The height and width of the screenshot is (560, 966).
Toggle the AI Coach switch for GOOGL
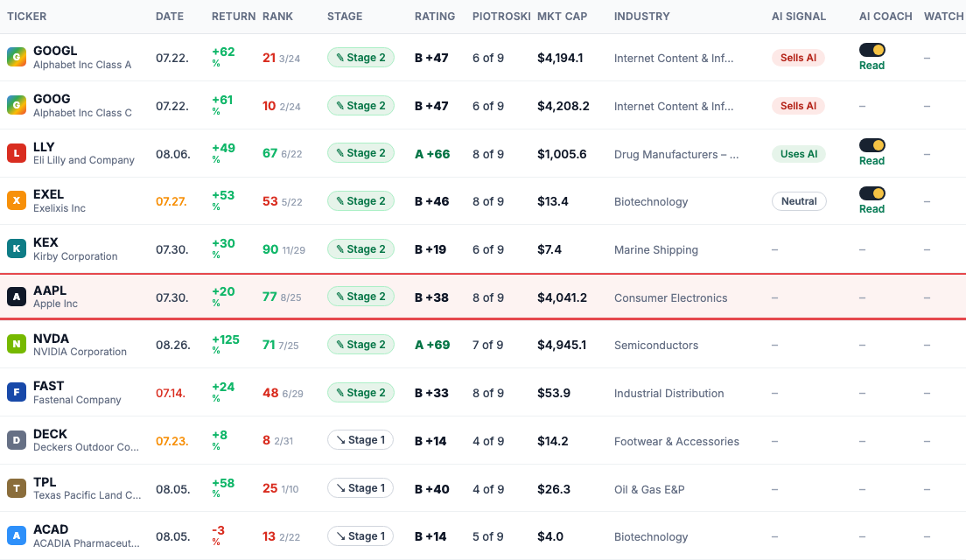click(x=872, y=50)
